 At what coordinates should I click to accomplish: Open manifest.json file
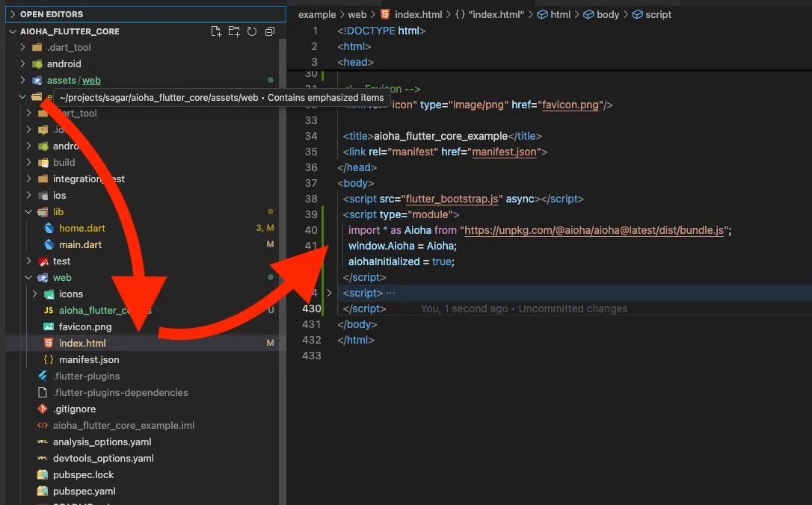[89, 359]
